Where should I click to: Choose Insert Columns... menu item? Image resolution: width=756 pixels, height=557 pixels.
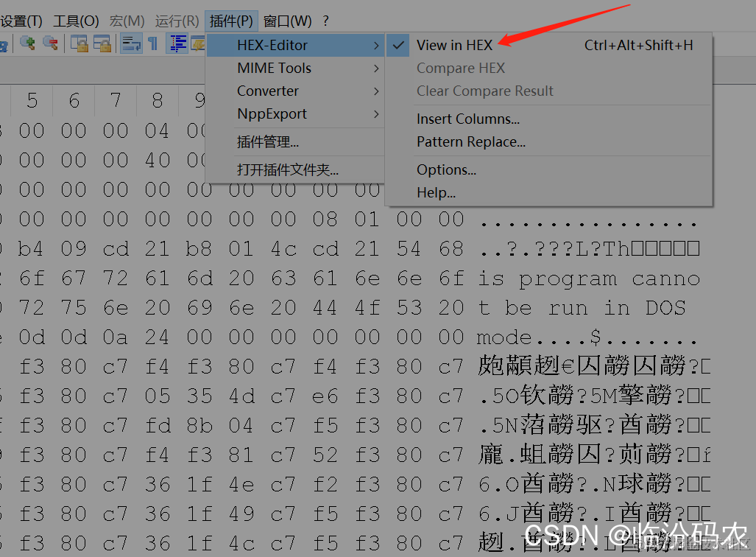click(x=548, y=119)
